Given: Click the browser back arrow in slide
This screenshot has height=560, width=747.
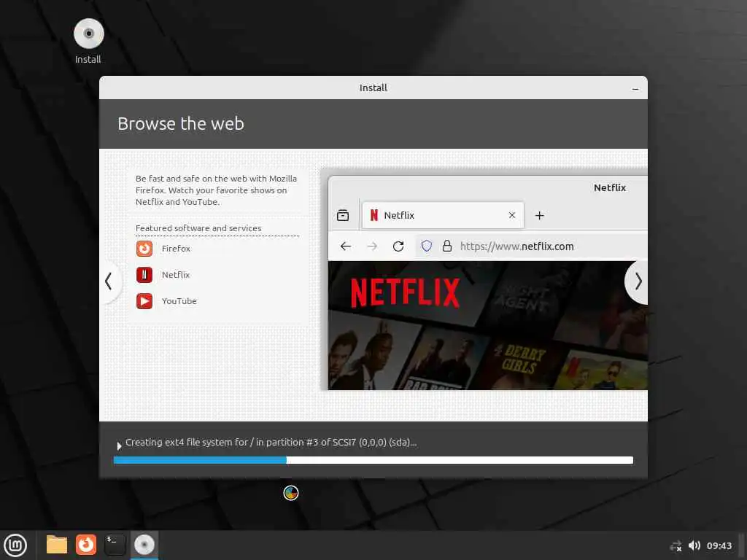Looking at the screenshot, I should point(346,246).
